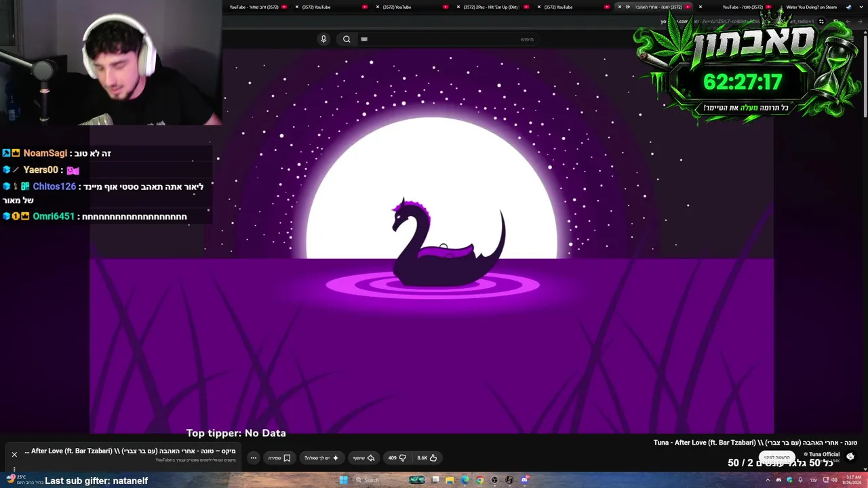Focus the YouTube search input field
The image size is (868, 488).
click(448, 39)
